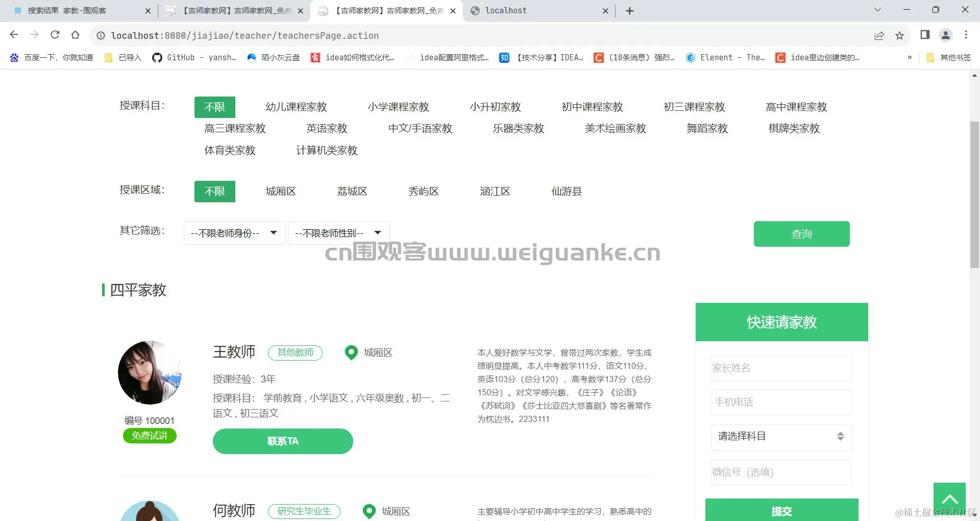Open the 请选择科目 dropdown
Screen dimensions: 980x521
781,437
